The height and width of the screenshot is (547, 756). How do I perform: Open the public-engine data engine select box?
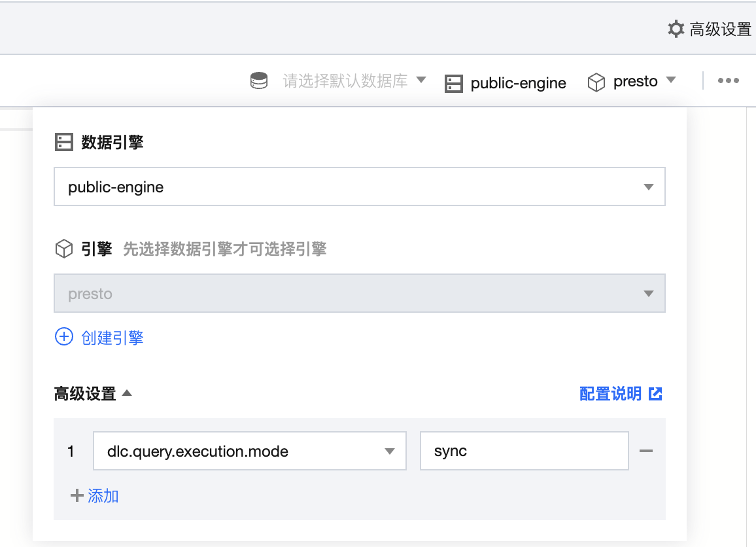pyautogui.click(x=359, y=187)
